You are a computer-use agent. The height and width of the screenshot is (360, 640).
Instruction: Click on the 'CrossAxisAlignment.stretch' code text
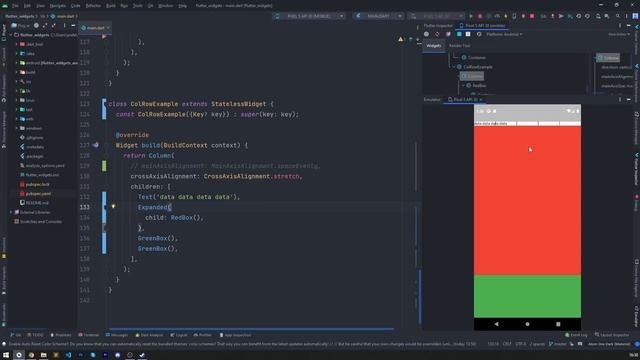click(x=251, y=176)
